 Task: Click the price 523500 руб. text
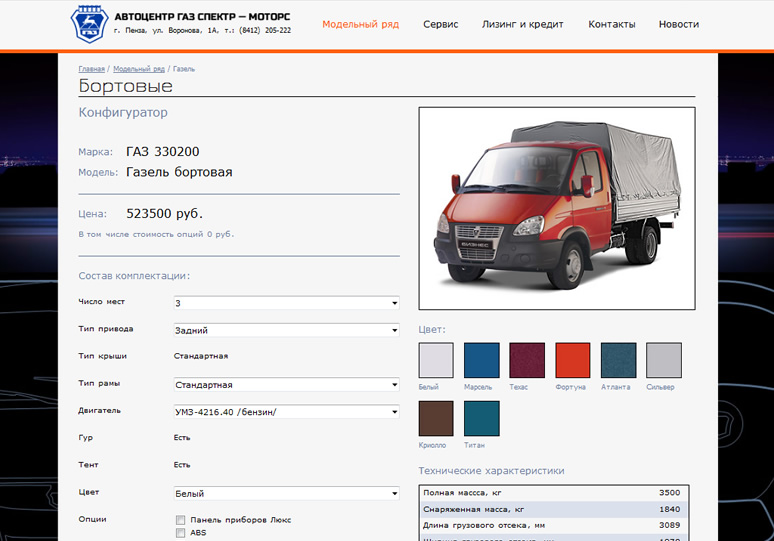(164, 214)
